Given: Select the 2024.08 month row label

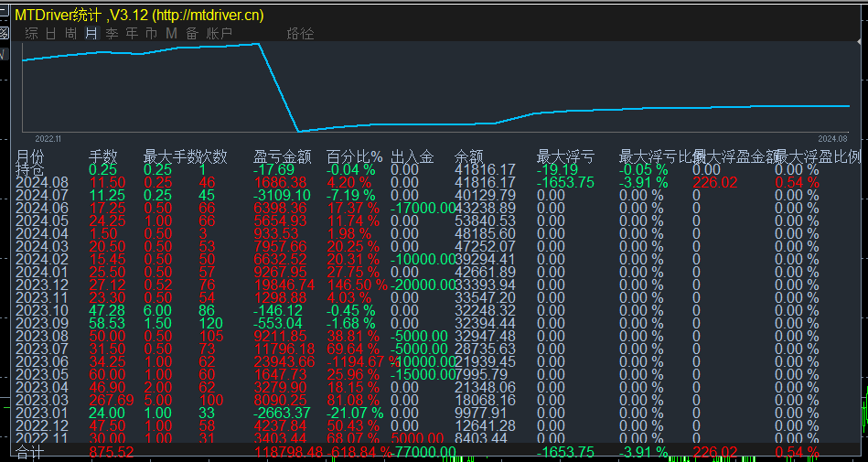Looking at the screenshot, I should 42,182.
